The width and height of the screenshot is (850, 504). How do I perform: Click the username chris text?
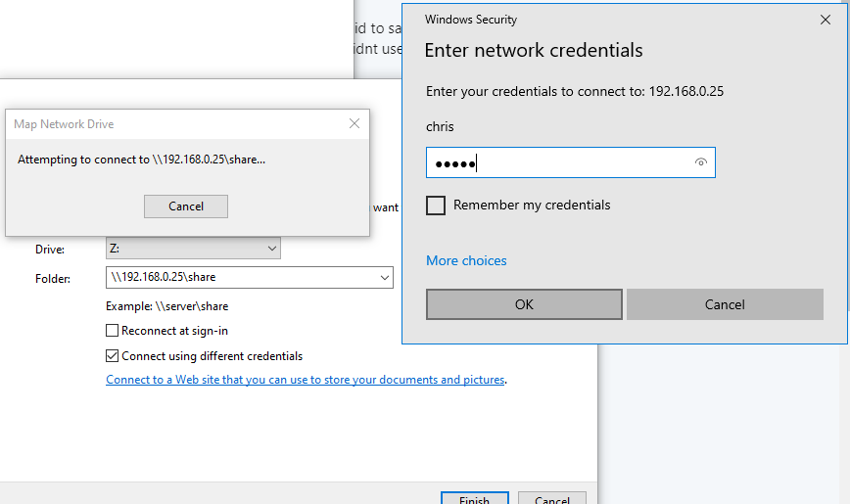(x=441, y=126)
